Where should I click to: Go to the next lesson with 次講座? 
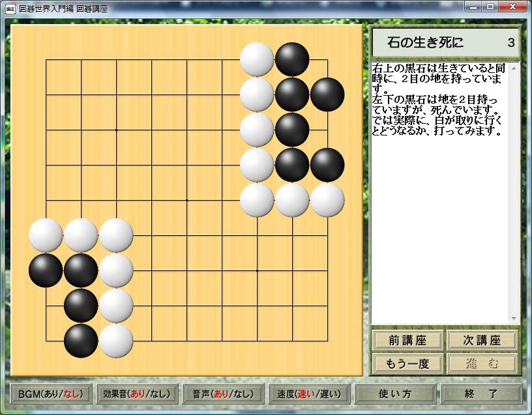pyautogui.click(x=482, y=340)
